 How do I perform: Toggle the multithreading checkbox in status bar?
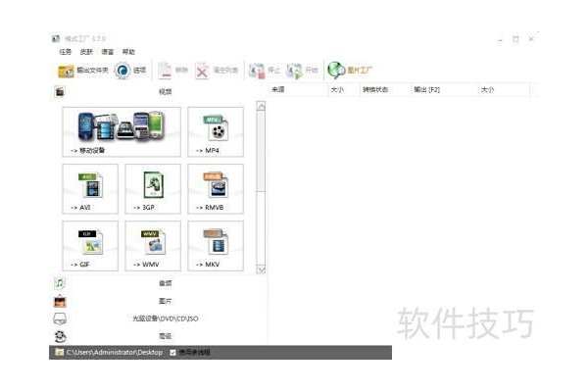(173, 352)
